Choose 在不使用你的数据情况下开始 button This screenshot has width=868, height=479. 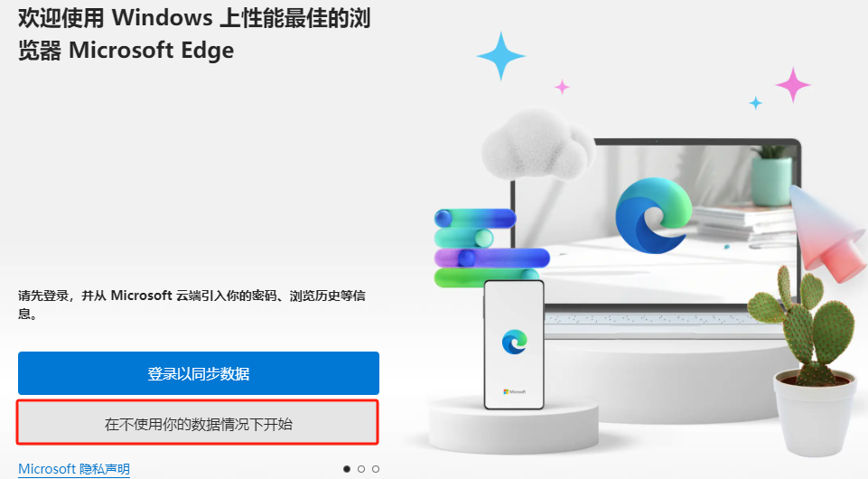[x=198, y=424]
